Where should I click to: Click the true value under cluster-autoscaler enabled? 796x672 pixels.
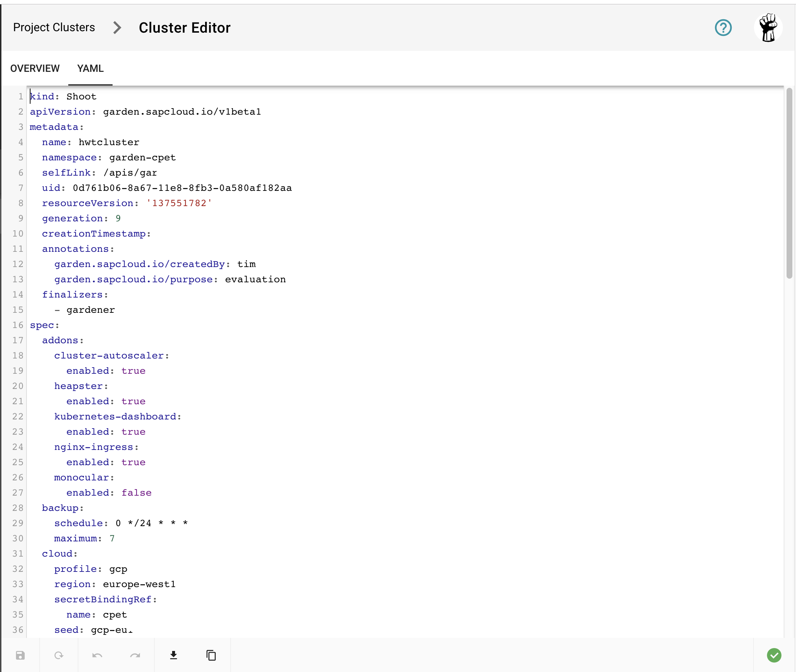133,371
